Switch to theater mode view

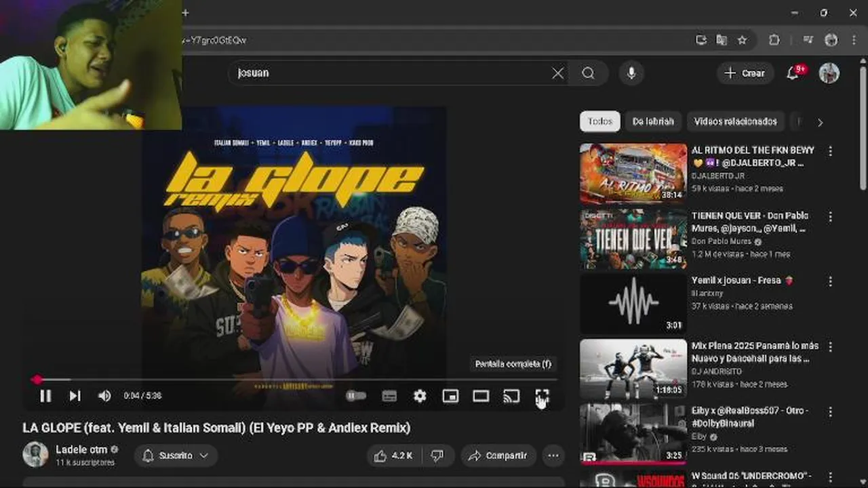click(x=481, y=396)
